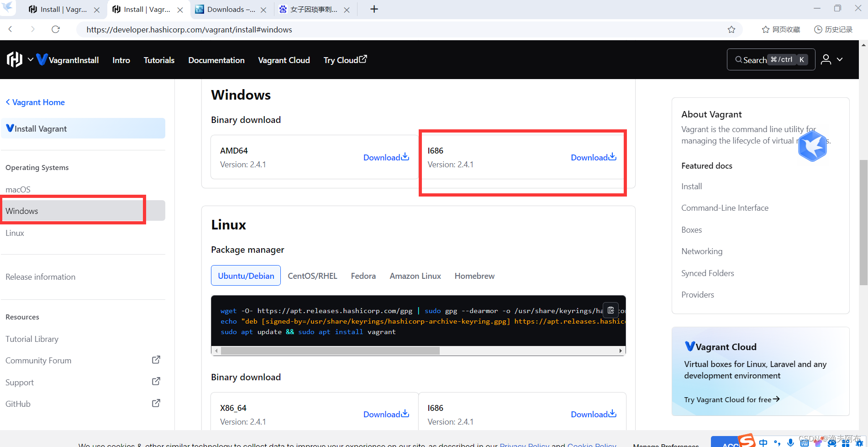Click code scrollbar left arrow
This screenshot has width=868, height=447.
[x=216, y=351]
